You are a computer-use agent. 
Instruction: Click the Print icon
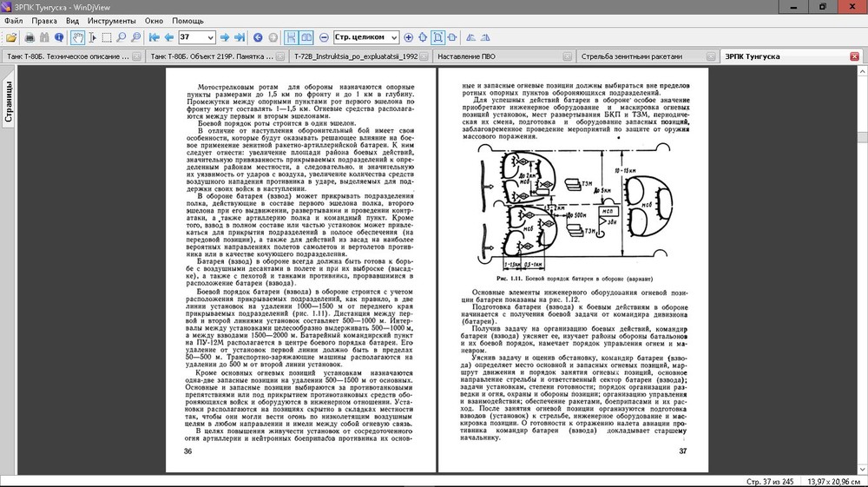pyautogui.click(x=30, y=37)
